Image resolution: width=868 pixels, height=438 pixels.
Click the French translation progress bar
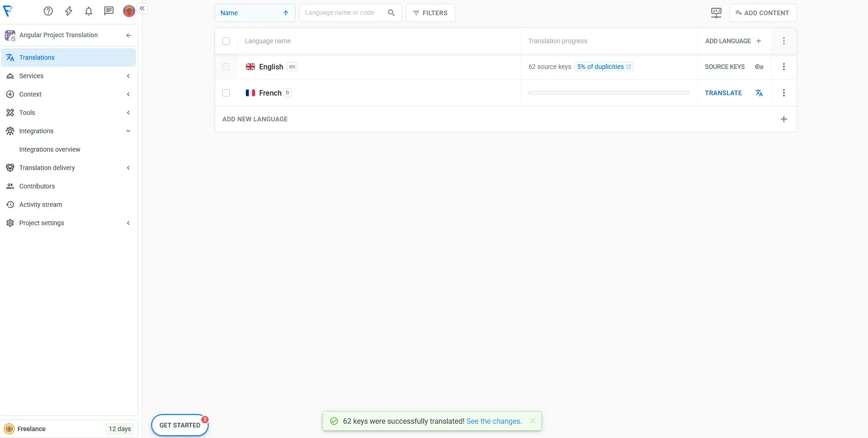point(609,93)
